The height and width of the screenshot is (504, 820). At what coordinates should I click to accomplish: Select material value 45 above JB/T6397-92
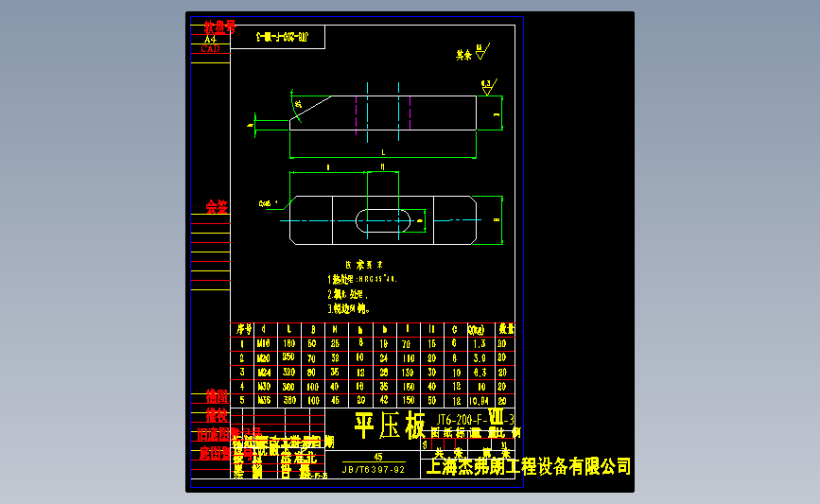point(378,457)
